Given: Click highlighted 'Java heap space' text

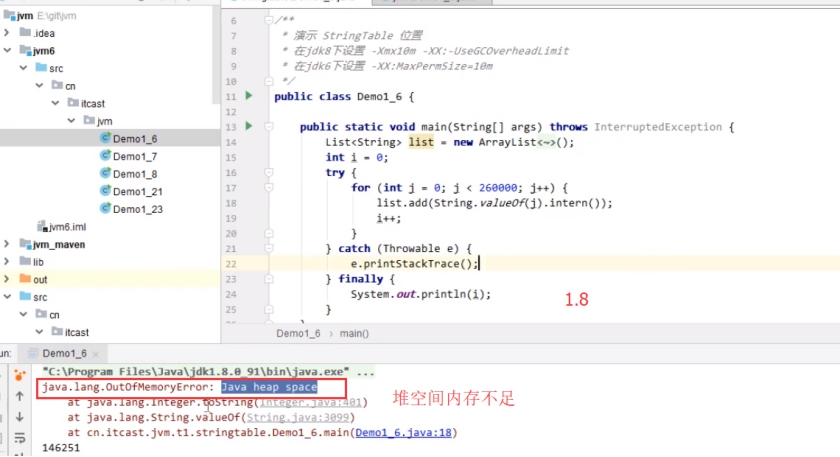Looking at the screenshot, I should click(x=269, y=387).
